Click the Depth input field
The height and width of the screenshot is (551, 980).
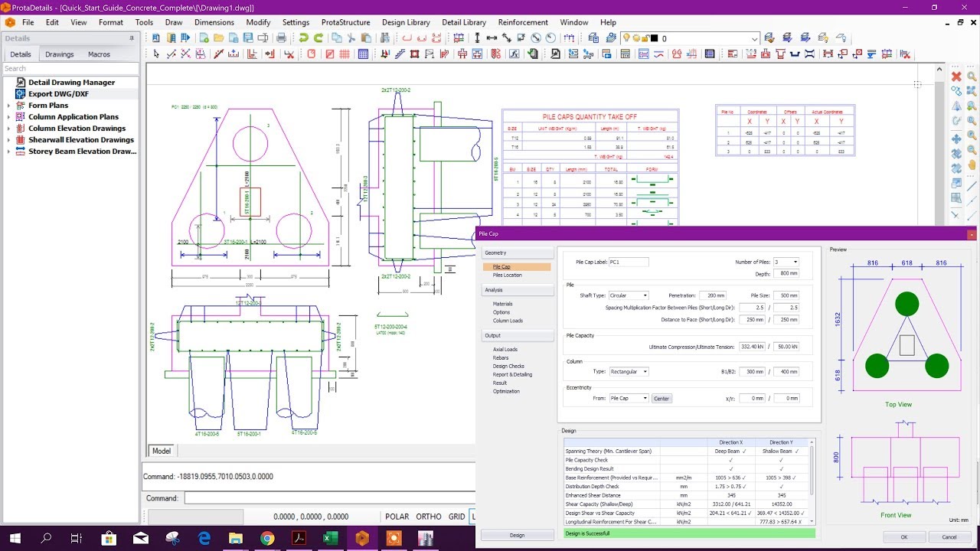[x=786, y=273]
